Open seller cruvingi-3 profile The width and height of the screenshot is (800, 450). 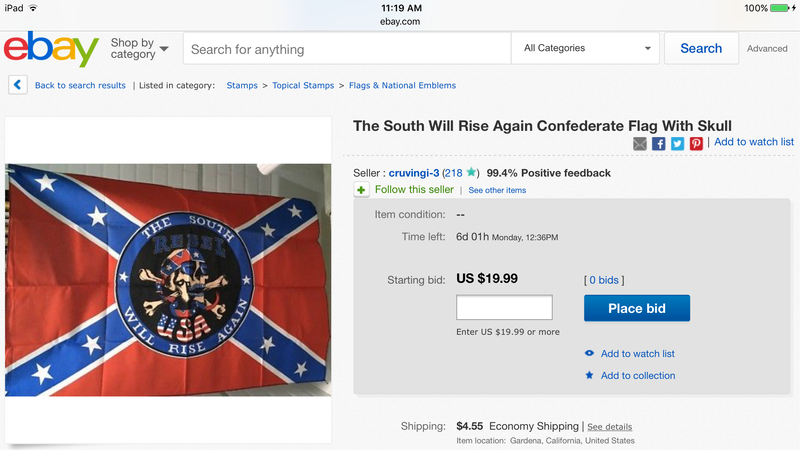(413, 173)
